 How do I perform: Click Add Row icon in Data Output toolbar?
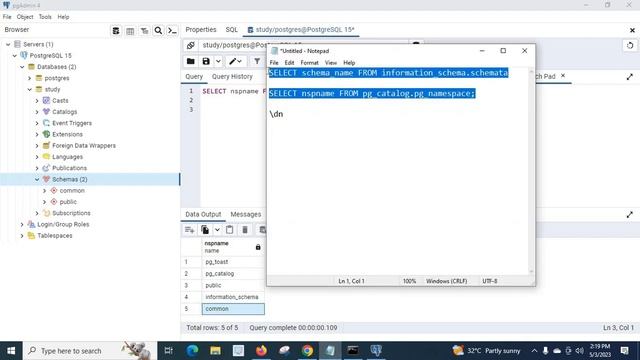click(x=189, y=230)
